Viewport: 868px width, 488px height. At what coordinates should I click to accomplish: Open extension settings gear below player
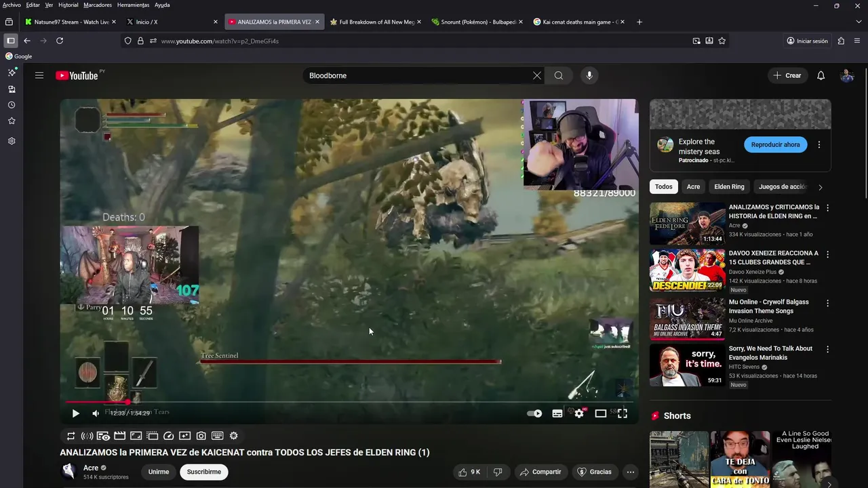[x=233, y=436]
